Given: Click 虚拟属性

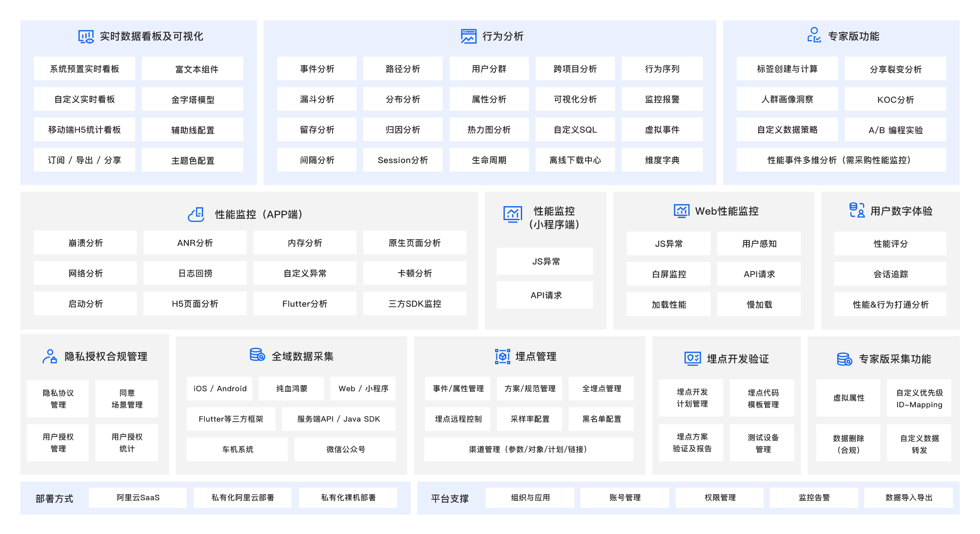Looking at the screenshot, I should click(x=848, y=398).
